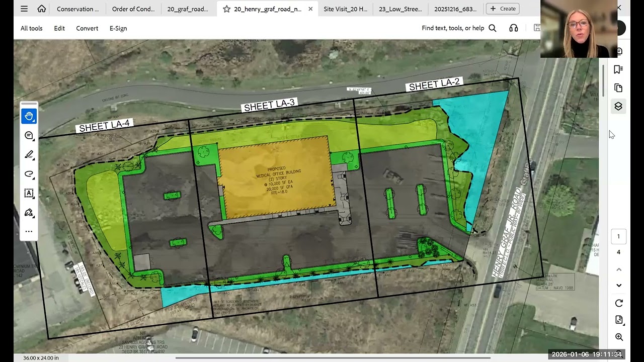This screenshot has width=644, height=362.
Task: Open the hamburger menu
Action: click(x=24, y=9)
